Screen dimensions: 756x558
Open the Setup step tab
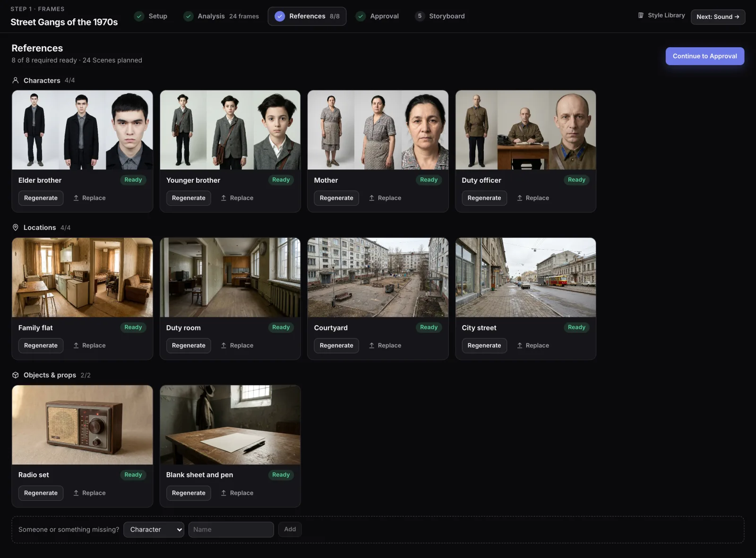(x=151, y=16)
